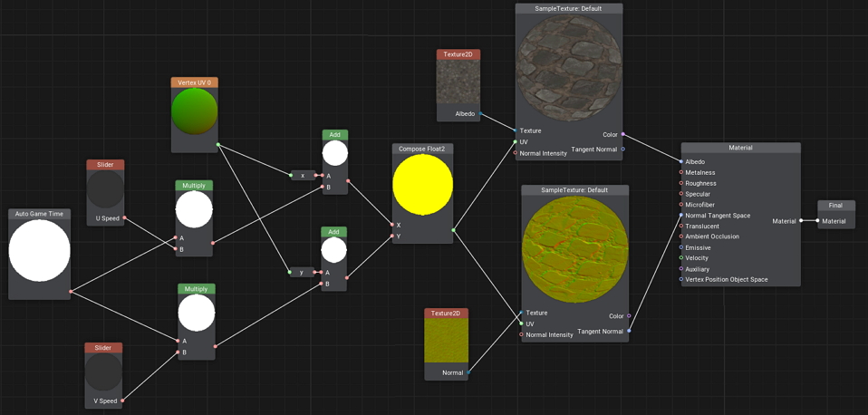Click the Vertex Position Object Space port

681,279
